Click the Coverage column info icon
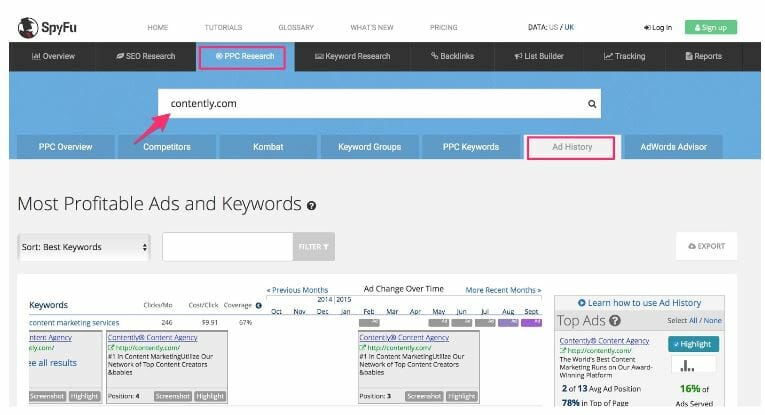The height and width of the screenshot is (415, 765). pos(259,305)
